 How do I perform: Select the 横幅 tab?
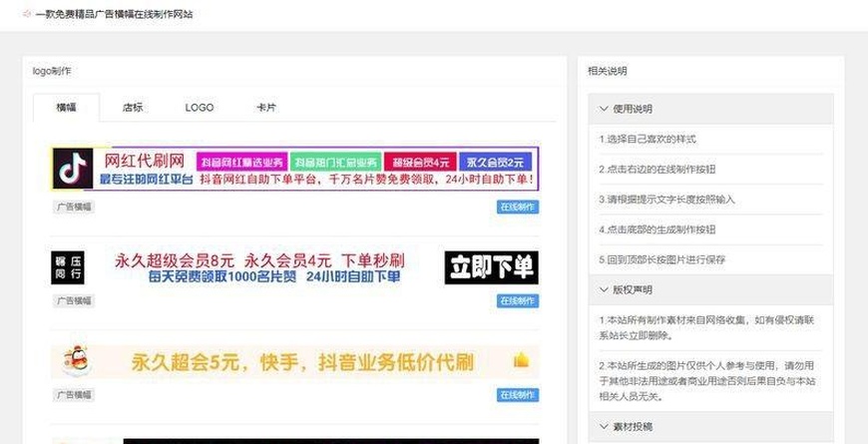(66, 108)
